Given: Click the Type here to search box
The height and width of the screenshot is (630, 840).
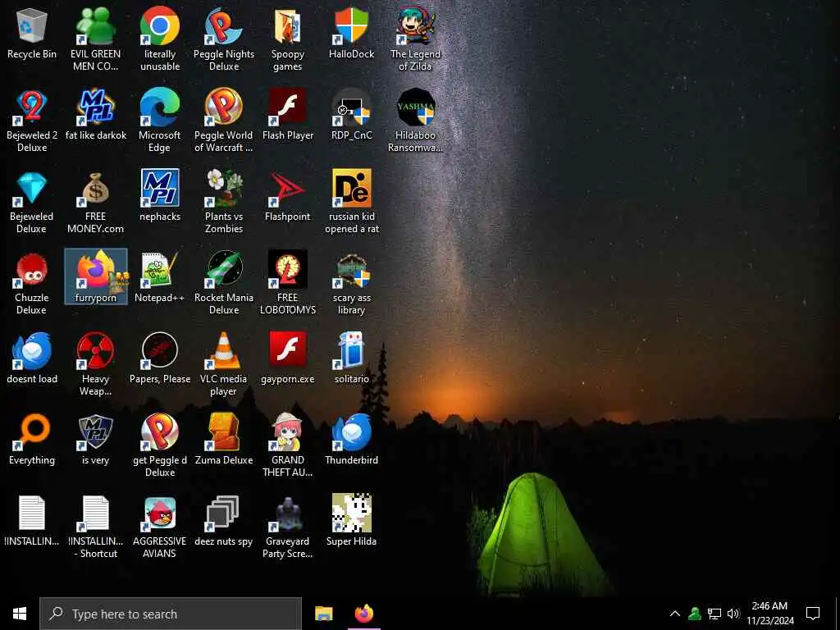Looking at the screenshot, I should [x=171, y=614].
